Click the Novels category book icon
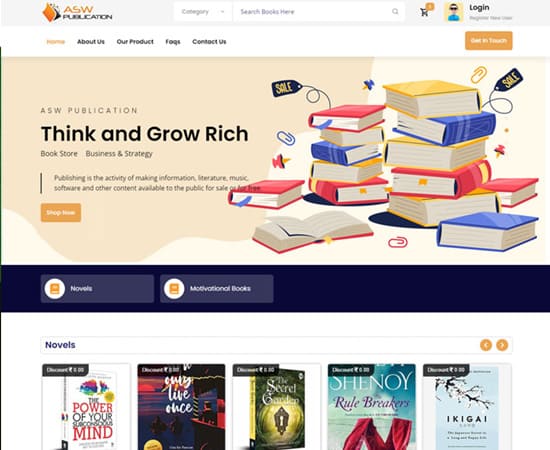 (55, 289)
